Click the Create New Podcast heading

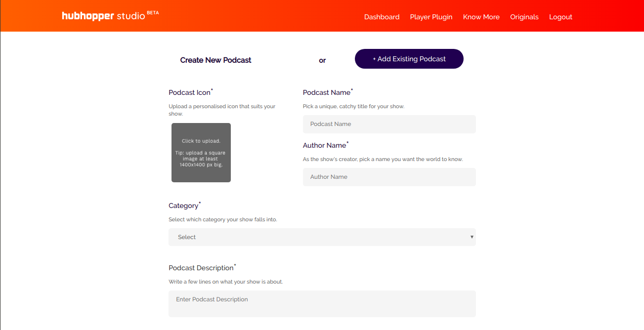click(215, 60)
